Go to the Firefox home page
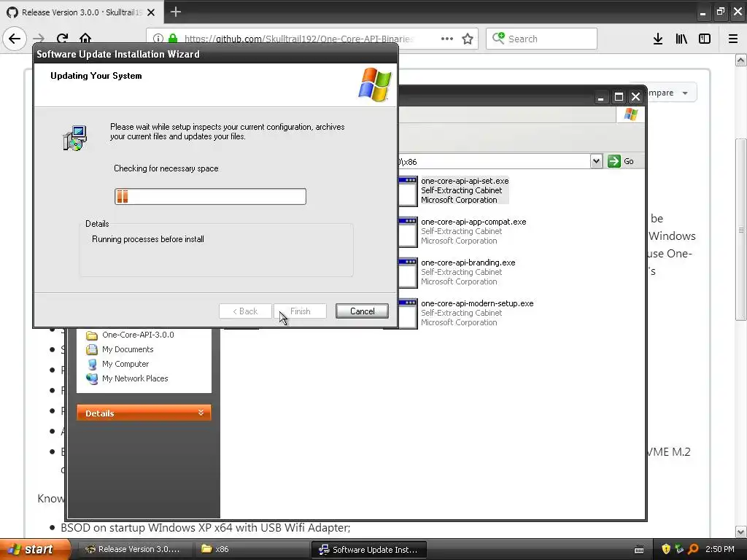Screen dimensions: 747x560 (85, 39)
